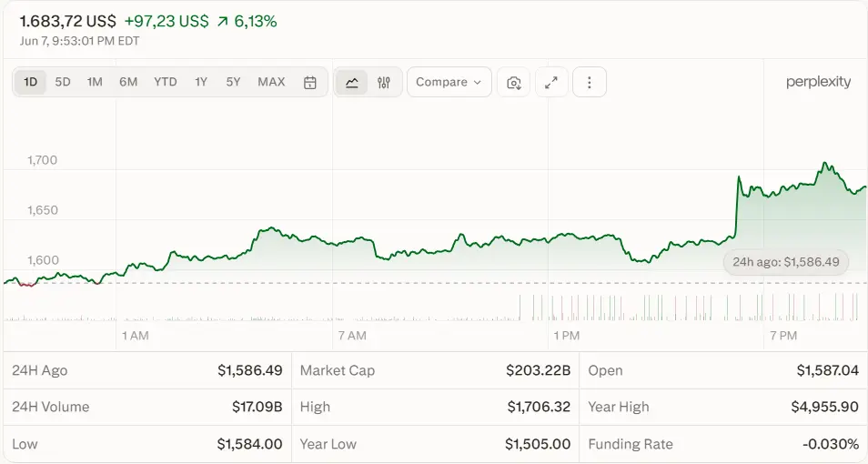This screenshot has width=868, height=464.
Task: Switch to the line chart view icon
Action: click(x=351, y=83)
